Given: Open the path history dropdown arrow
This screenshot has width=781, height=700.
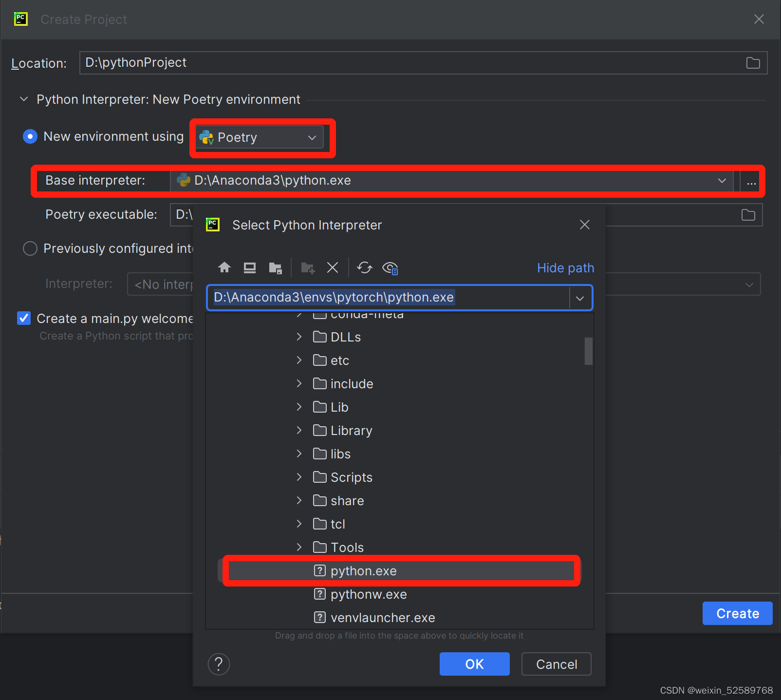Looking at the screenshot, I should pos(580,298).
